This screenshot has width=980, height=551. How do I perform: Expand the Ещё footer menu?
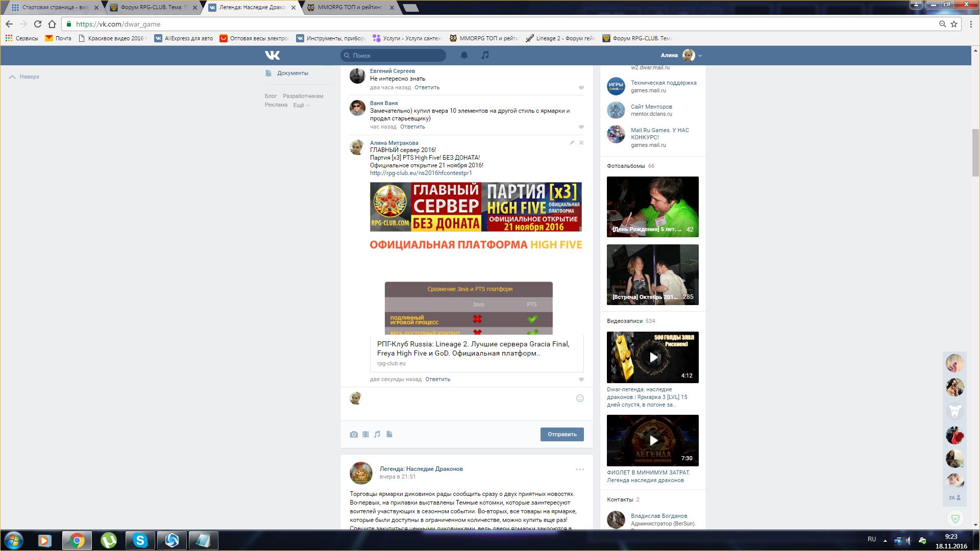click(301, 105)
